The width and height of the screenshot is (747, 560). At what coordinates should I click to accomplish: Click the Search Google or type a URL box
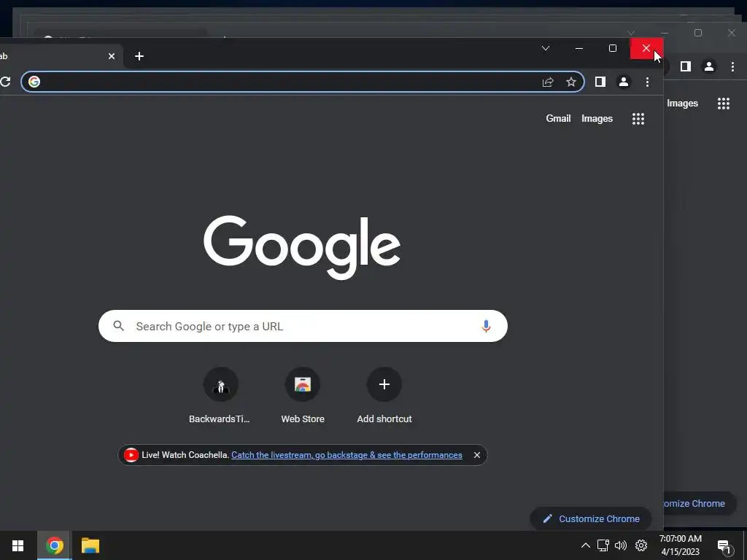tap(303, 326)
